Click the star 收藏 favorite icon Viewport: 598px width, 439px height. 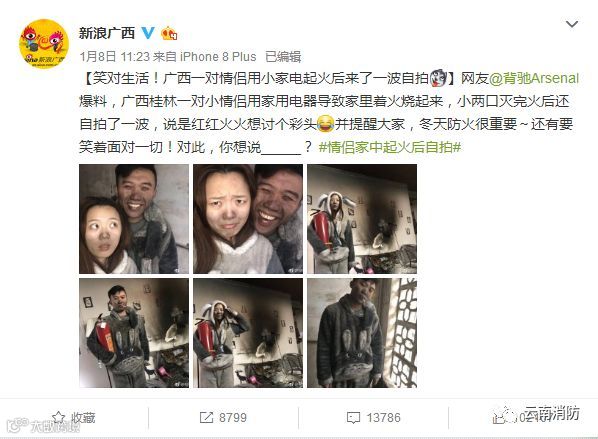click(x=58, y=417)
